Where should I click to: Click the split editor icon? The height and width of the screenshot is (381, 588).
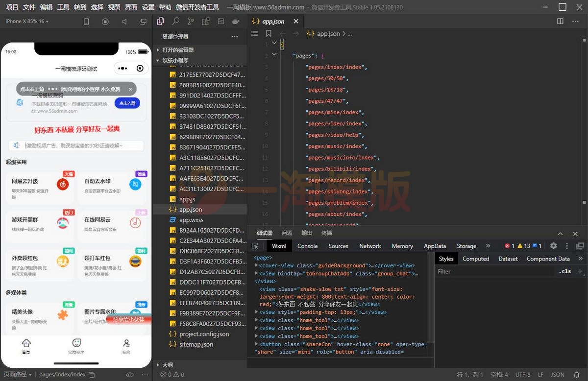click(561, 22)
